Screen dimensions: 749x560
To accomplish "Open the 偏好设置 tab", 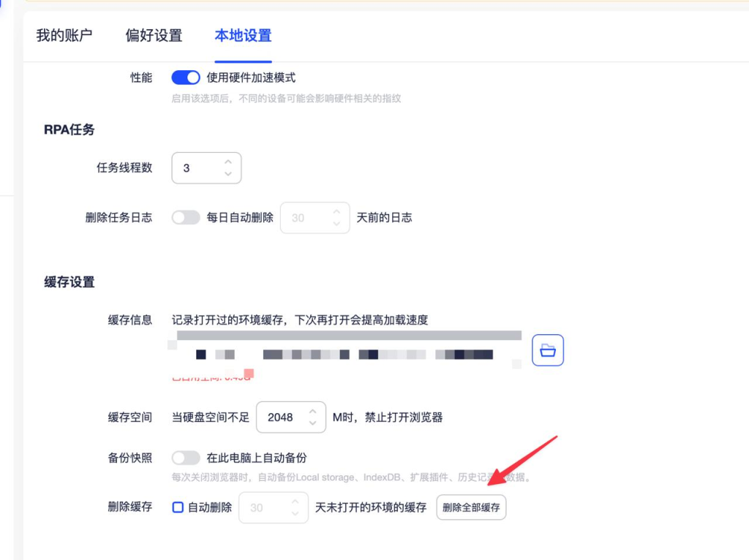I will 154,35.
